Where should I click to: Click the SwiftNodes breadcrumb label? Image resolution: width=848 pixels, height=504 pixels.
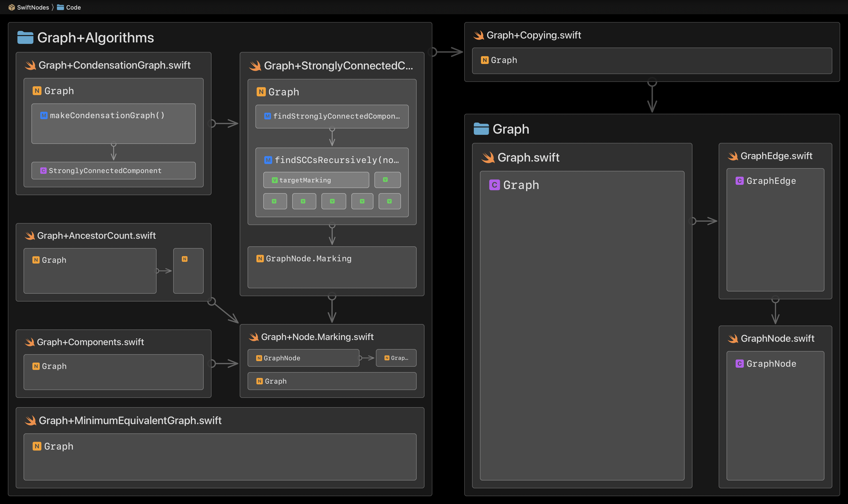33,7
